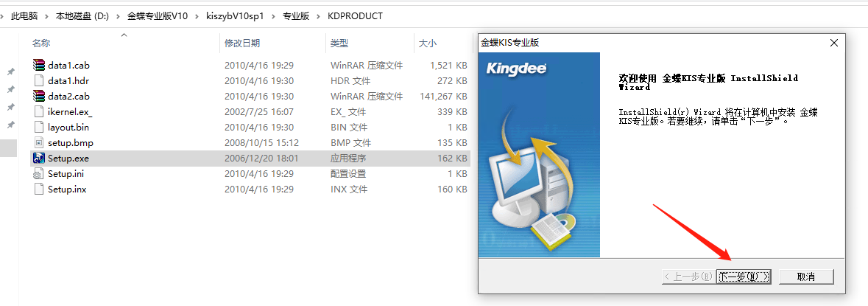This screenshot has width=868, height=306.
Task: Sort by 修改日期 column header
Action: 242,44
